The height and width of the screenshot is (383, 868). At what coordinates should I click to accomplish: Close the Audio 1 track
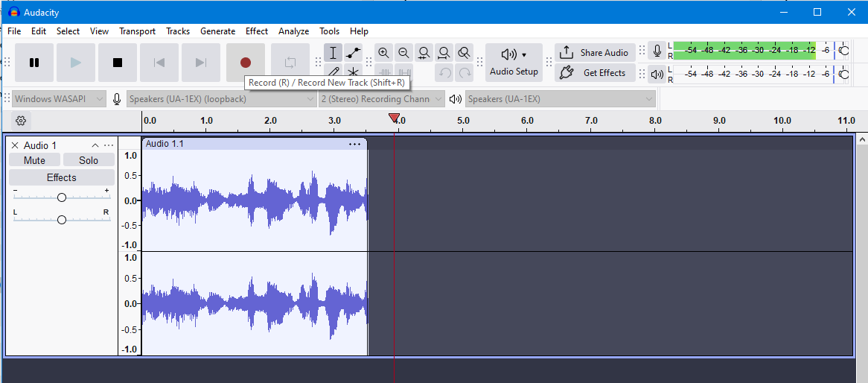15,145
